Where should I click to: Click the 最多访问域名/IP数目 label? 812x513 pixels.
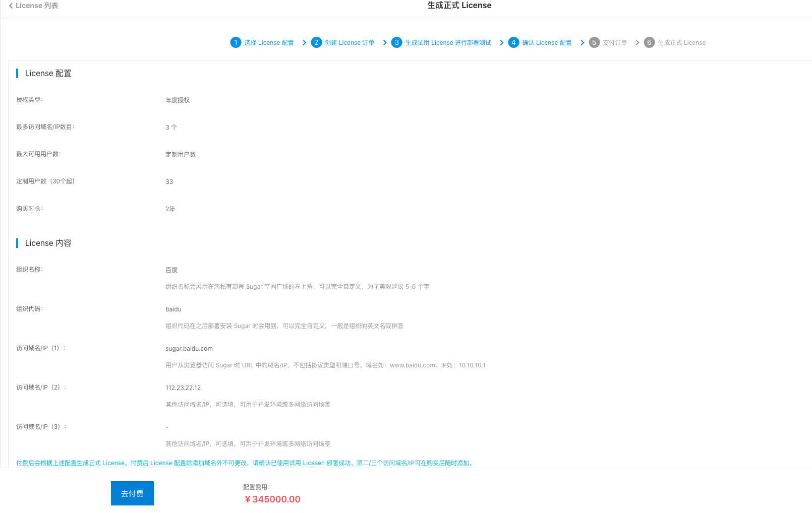coord(45,127)
